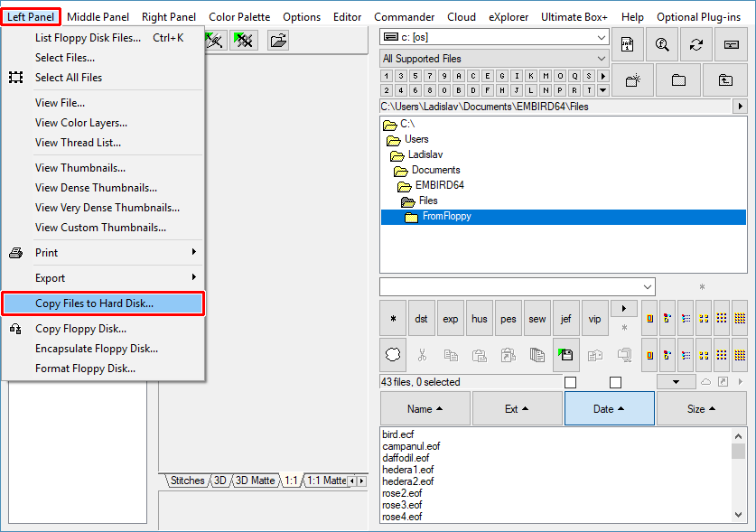Open the Color Palette menu
This screenshot has height=532, width=756.
239,17
